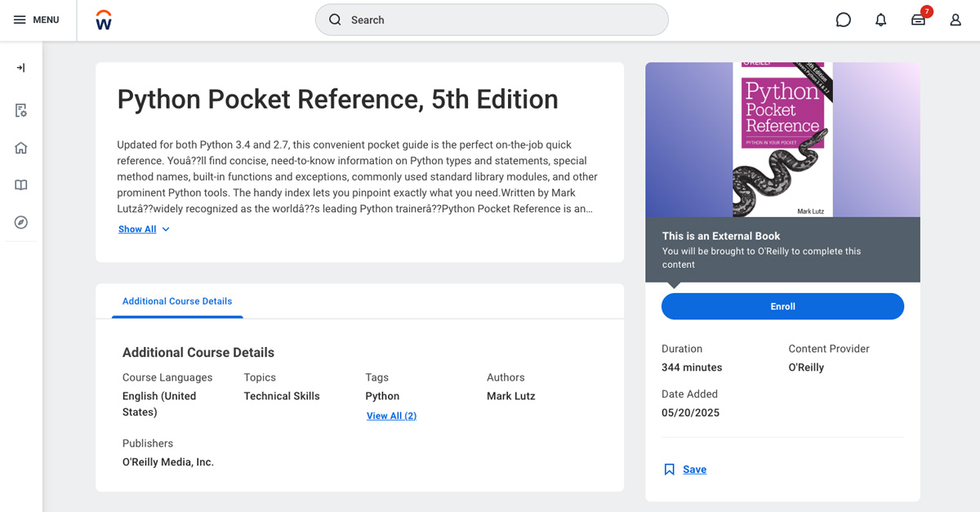Open the chat assistant icon
980x512 pixels.
click(x=844, y=20)
